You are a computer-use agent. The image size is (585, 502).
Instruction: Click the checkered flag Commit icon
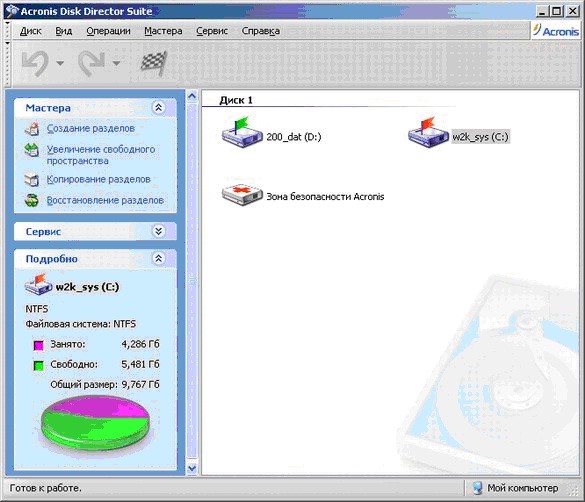[153, 63]
